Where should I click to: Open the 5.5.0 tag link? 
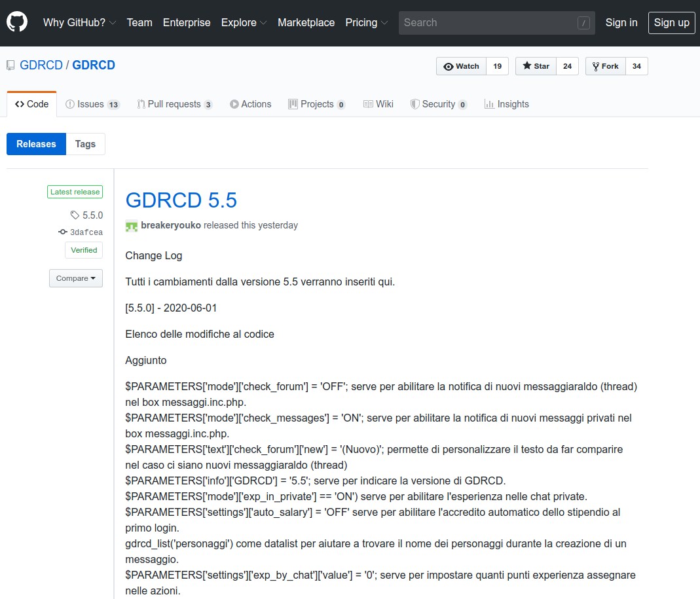[92, 215]
